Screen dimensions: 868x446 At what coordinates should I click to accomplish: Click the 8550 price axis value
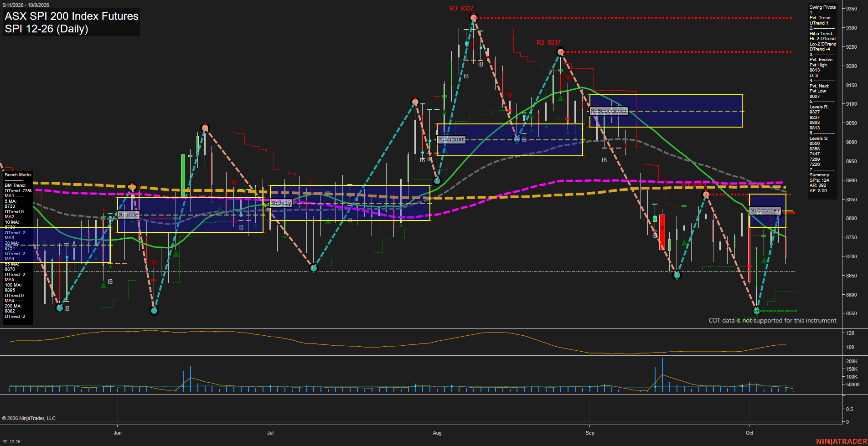point(851,313)
